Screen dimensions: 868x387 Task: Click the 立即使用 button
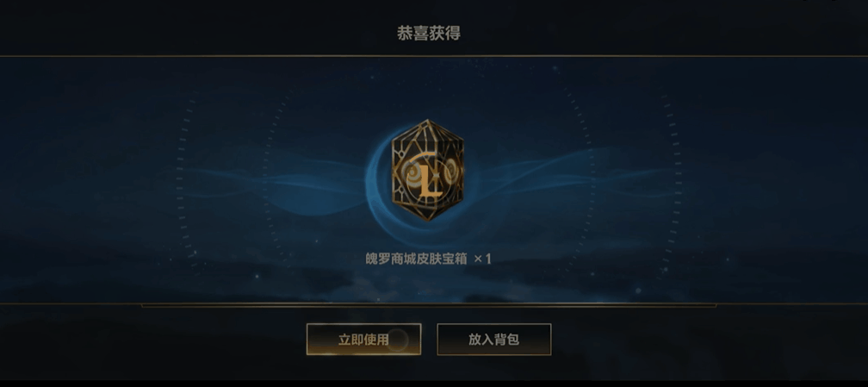coord(363,340)
